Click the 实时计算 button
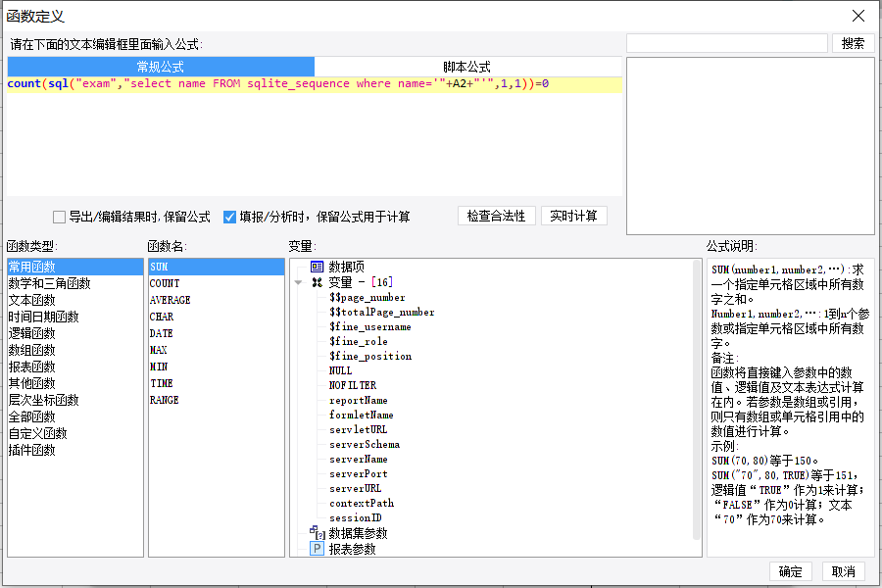 point(573,216)
